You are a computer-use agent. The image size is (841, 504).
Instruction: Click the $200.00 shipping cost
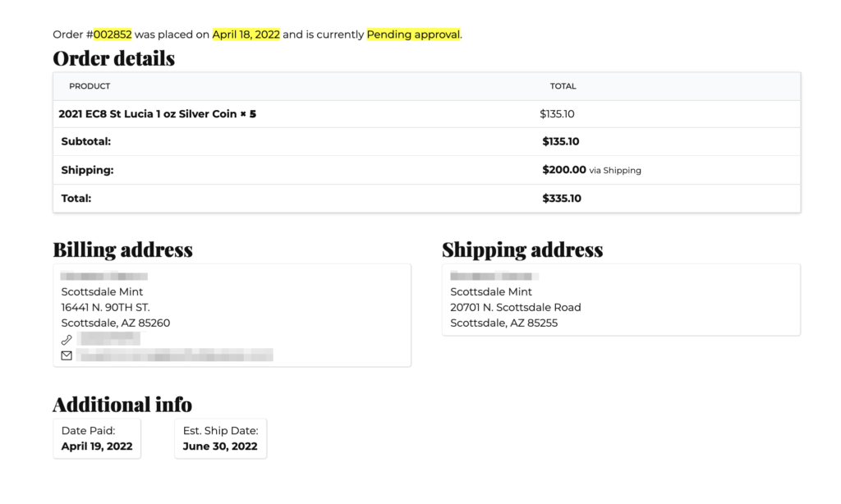pos(564,170)
